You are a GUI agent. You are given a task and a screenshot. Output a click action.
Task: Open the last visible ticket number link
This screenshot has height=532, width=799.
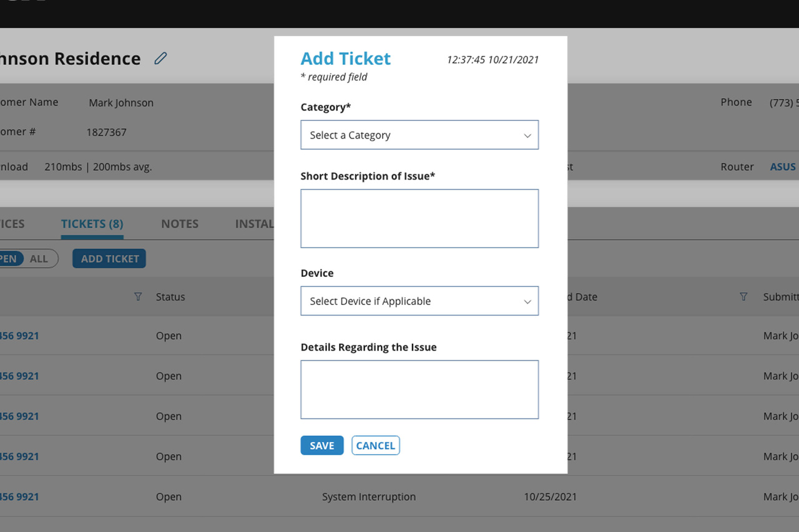(x=20, y=497)
